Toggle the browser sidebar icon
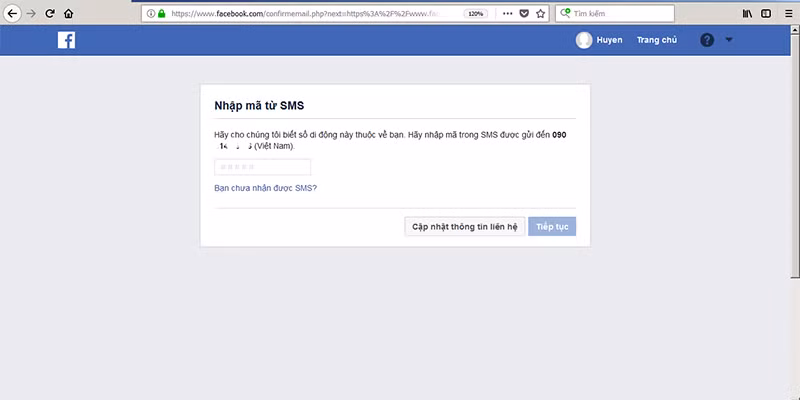800x400 pixels. (x=766, y=14)
